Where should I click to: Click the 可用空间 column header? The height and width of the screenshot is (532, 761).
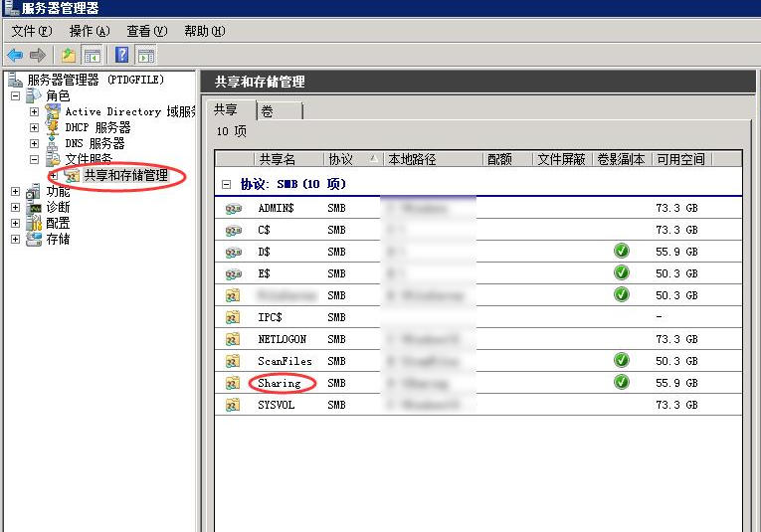(679, 159)
